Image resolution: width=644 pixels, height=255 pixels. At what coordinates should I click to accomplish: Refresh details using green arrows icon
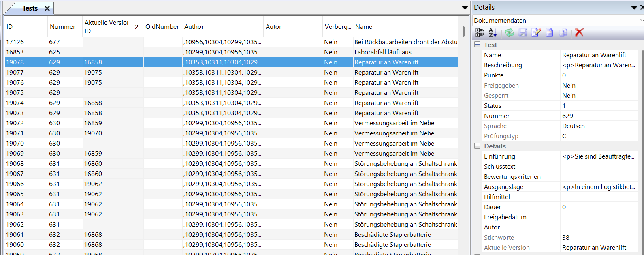coord(510,33)
